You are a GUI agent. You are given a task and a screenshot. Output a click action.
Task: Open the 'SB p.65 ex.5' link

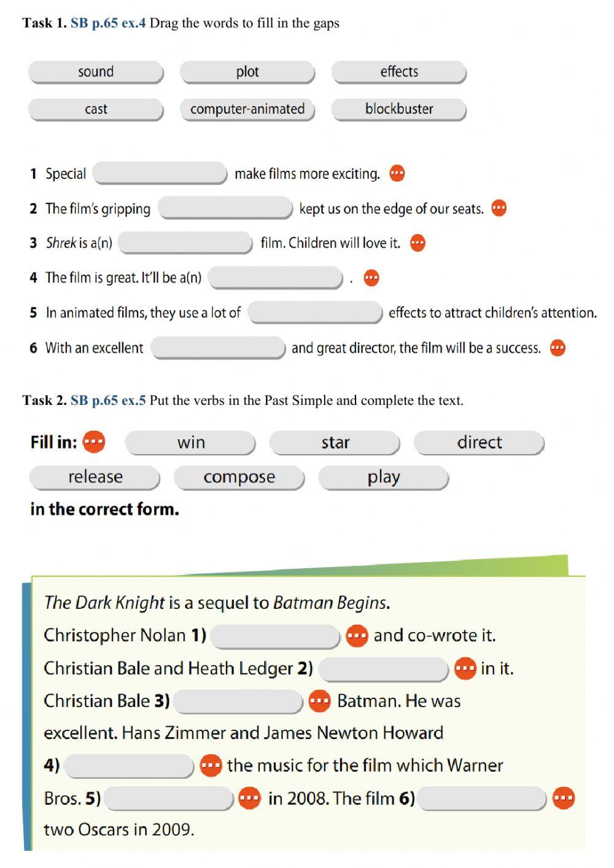(108, 401)
